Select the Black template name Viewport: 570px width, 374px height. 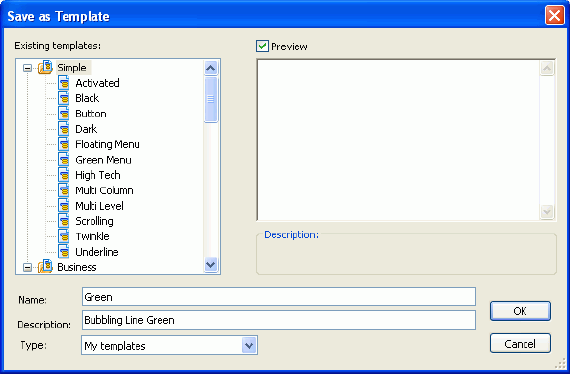tap(87, 98)
